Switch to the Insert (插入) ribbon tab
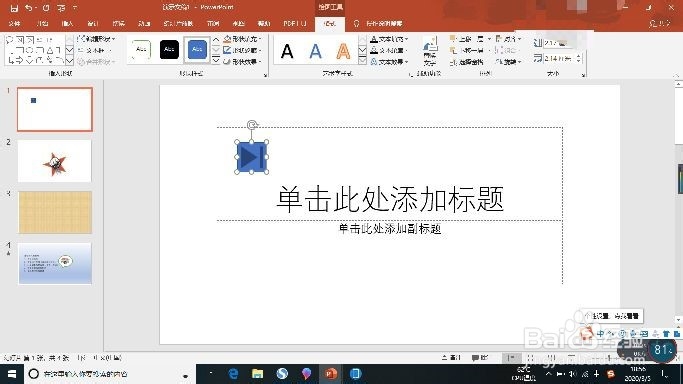The height and width of the screenshot is (384, 683). pos(67,24)
